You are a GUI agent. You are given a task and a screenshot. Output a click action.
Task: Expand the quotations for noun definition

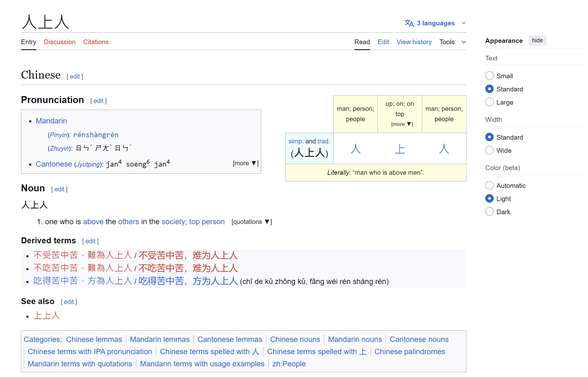point(252,222)
